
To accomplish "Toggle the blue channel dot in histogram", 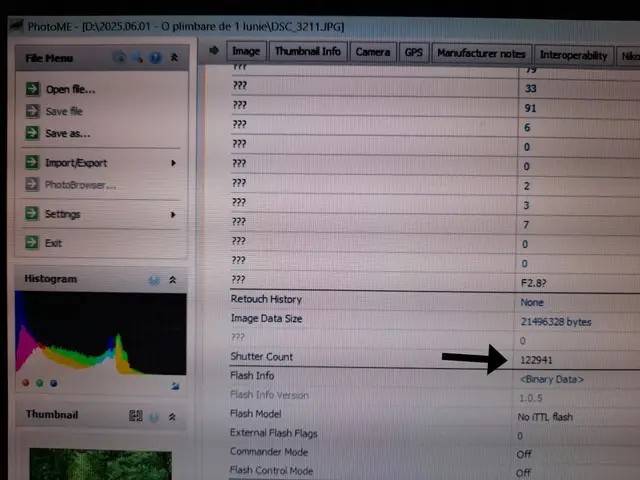I will 53,383.
